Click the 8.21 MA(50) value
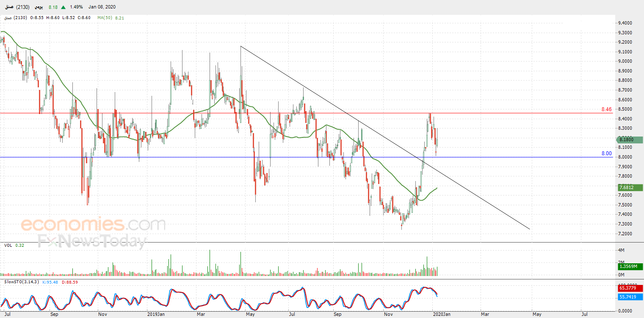 [119, 18]
